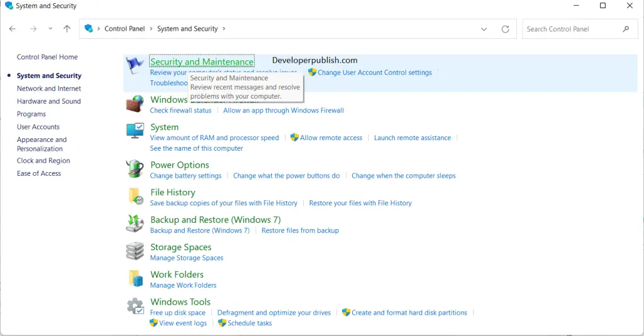Click Restore your files with File History
Viewport: 644px width, 336px height.
coord(360,203)
